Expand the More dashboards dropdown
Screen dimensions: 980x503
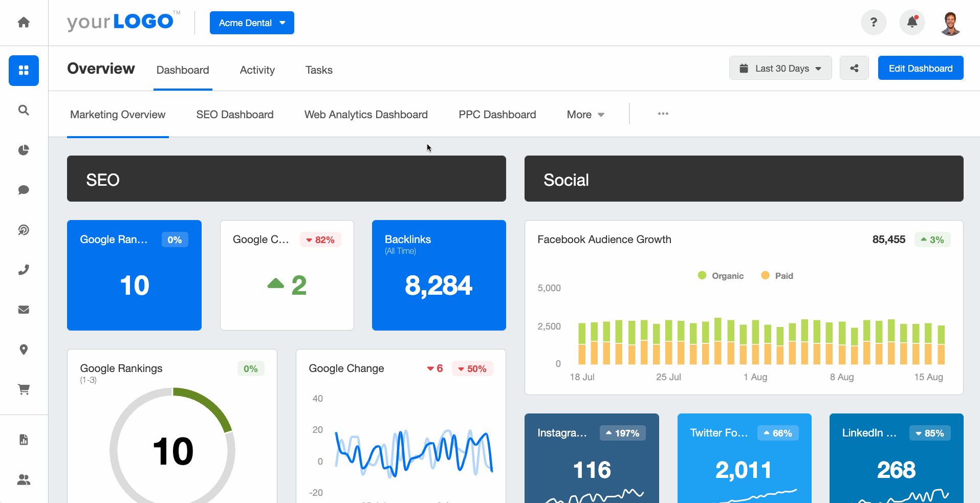pyautogui.click(x=585, y=114)
